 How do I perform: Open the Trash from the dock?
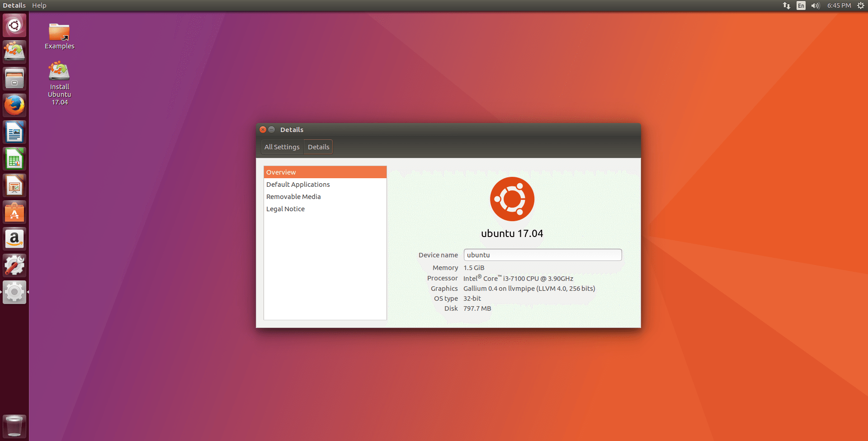(x=14, y=426)
